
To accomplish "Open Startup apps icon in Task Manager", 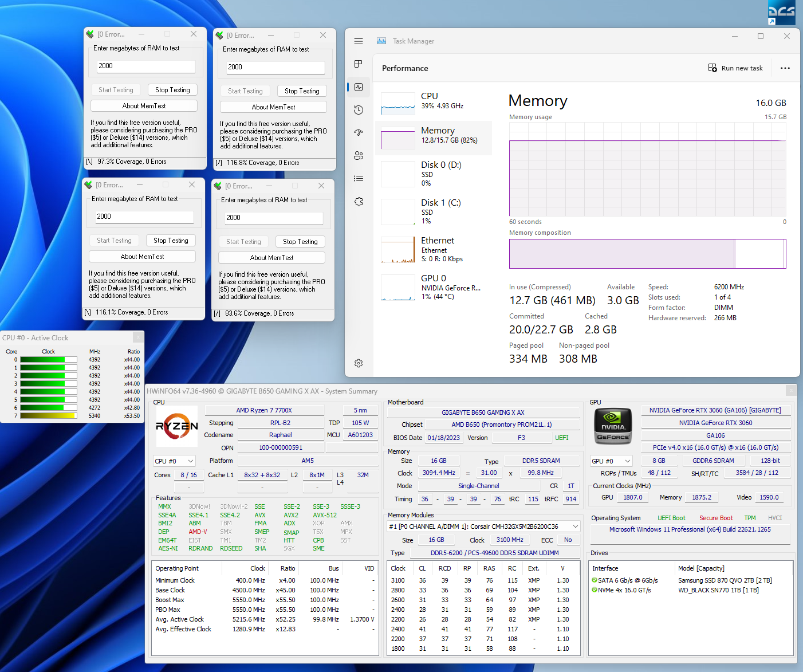I will (359, 132).
